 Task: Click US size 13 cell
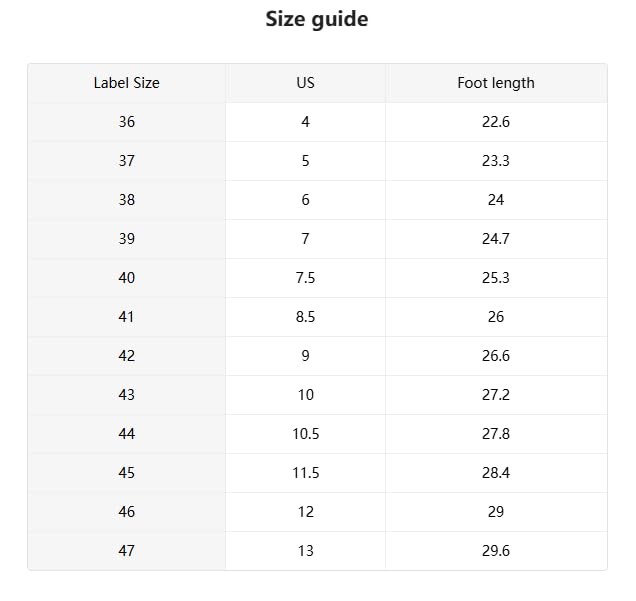[x=306, y=551]
